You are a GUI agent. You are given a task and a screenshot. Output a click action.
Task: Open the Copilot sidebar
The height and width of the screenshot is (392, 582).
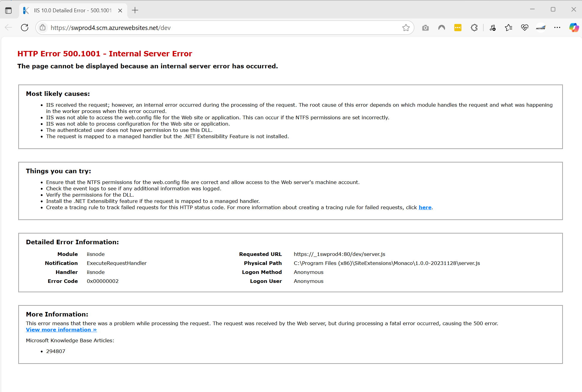pos(574,27)
